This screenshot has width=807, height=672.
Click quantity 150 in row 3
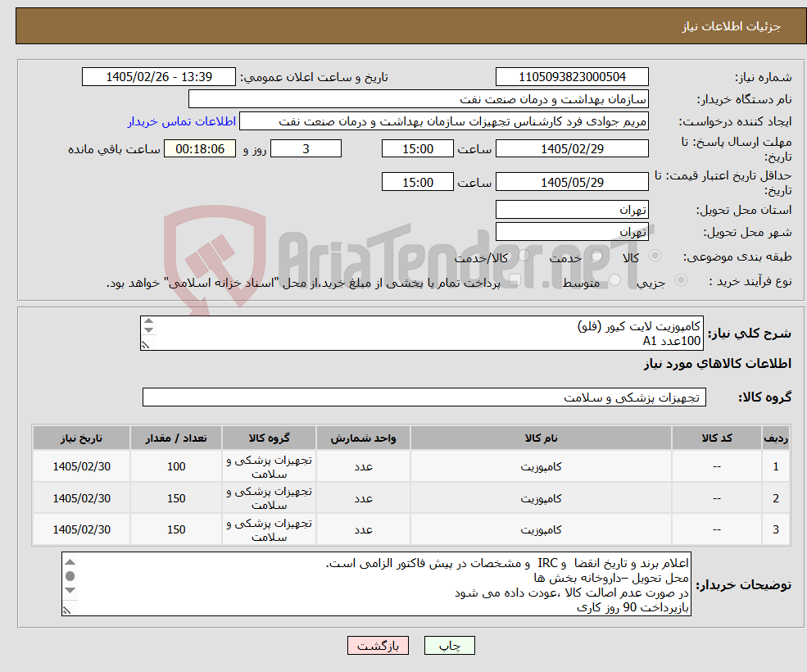coord(176,529)
